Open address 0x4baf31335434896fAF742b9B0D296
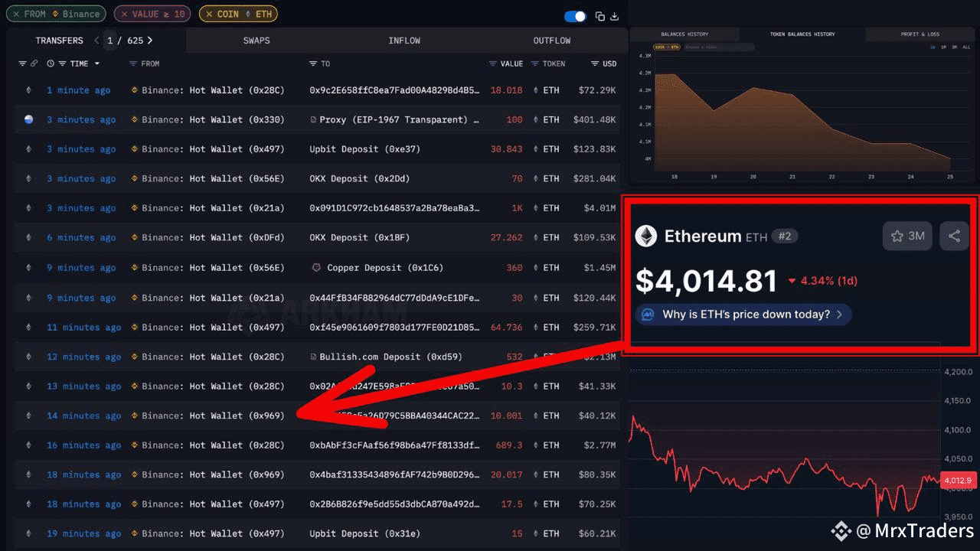 tap(394, 474)
